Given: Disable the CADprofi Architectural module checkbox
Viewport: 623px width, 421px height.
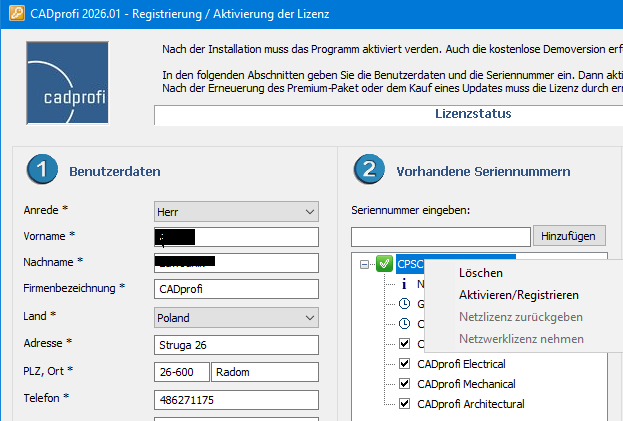Looking at the screenshot, I should click(x=405, y=404).
